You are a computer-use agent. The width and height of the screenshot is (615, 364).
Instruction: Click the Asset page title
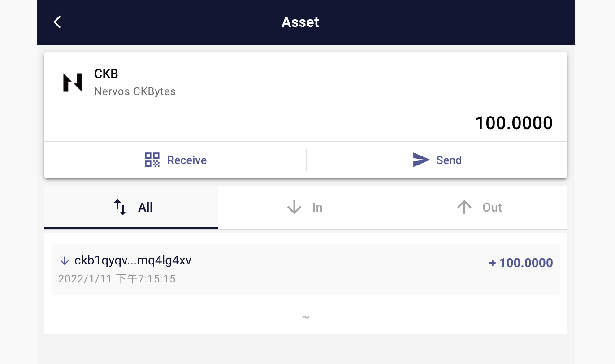click(x=300, y=22)
